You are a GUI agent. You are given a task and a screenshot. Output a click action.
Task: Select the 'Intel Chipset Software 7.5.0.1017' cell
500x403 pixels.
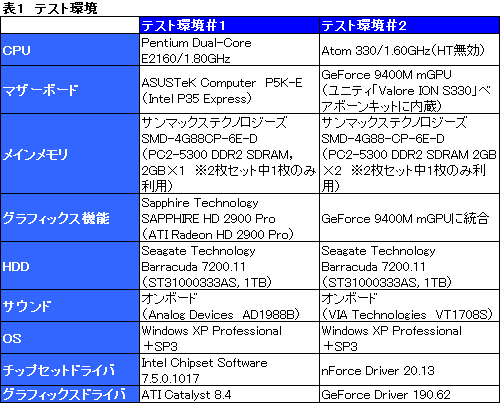[229, 370]
